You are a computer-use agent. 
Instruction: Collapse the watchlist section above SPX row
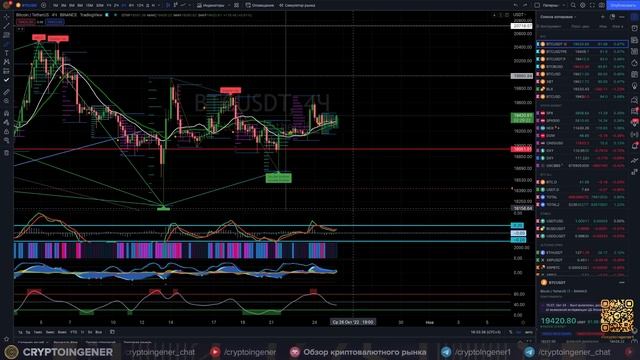(x=551, y=105)
